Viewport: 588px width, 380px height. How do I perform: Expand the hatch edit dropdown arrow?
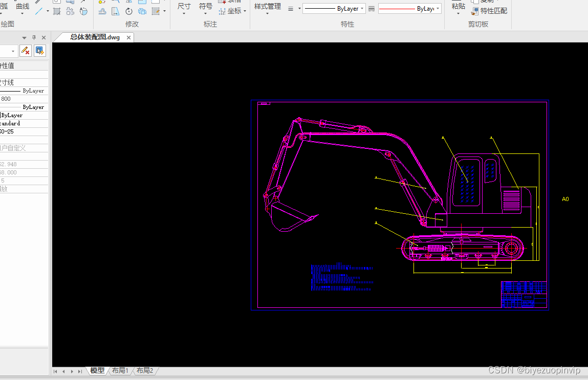[x=165, y=11]
